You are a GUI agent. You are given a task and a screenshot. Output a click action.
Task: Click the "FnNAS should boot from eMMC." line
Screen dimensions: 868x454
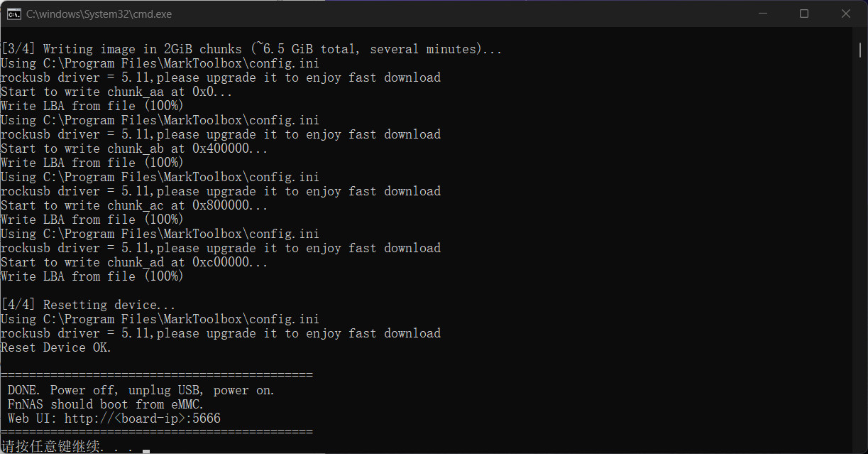(106, 404)
